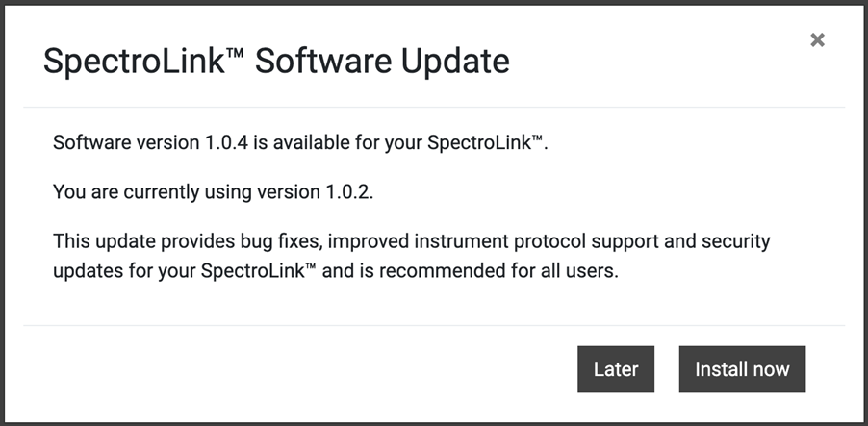Click "You are currently using" text
The height and width of the screenshot is (426, 868).
click(x=154, y=191)
